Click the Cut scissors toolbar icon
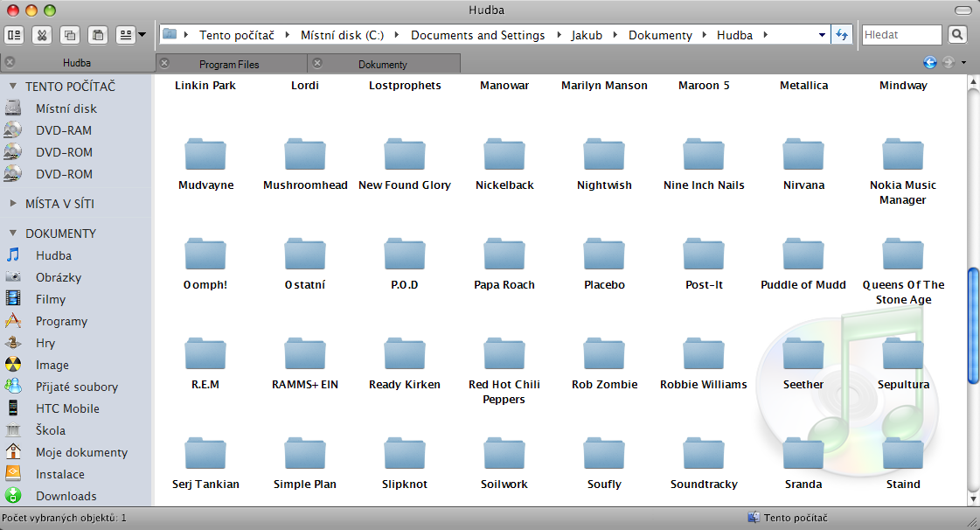 42,35
